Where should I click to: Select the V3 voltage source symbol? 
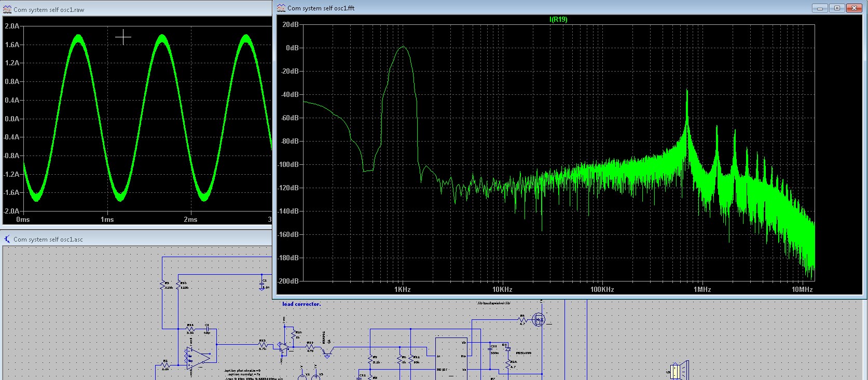point(315,376)
